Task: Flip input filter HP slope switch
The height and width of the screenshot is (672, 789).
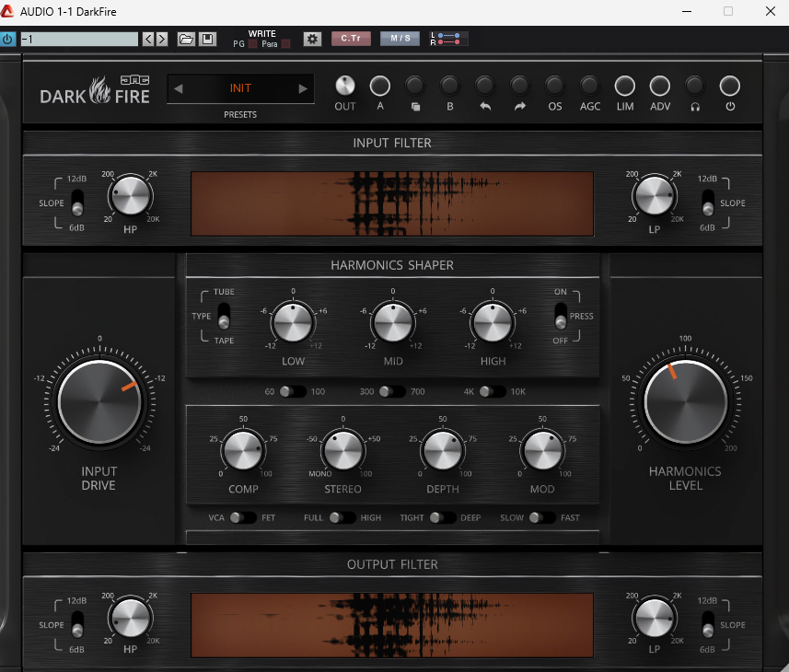Action: click(x=77, y=203)
